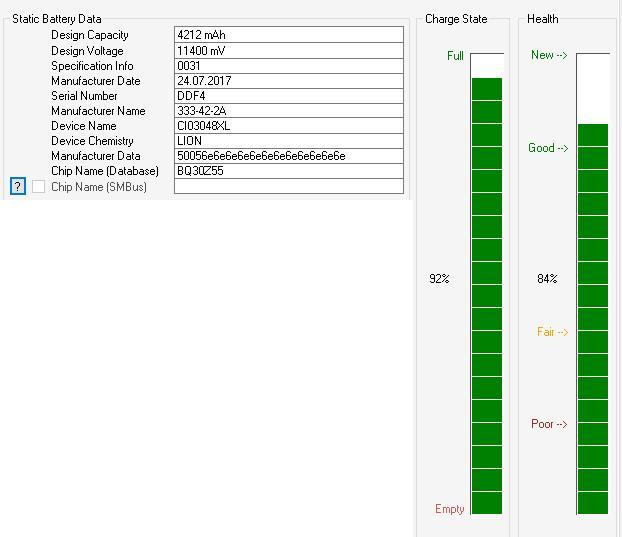Click the 'Specification Info' label
Viewport: 622px width, 537px height.
92,66
